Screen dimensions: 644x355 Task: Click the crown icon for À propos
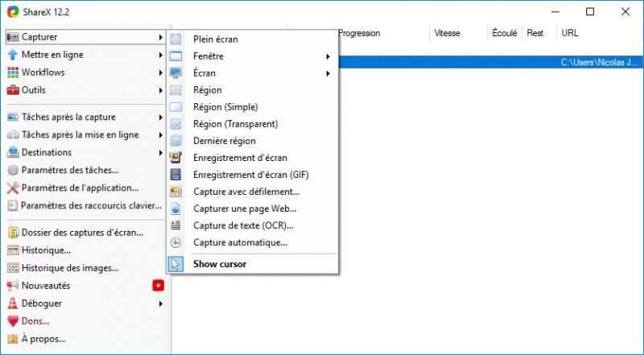tap(13, 339)
